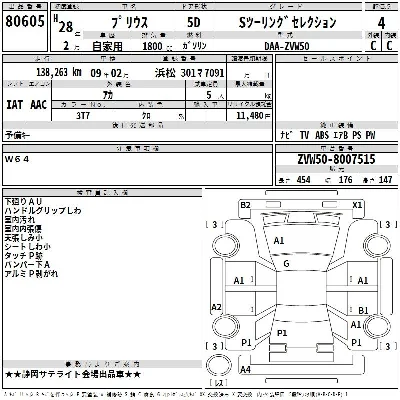Screen dimensions: 400x400
Task: Click the model code DAA-ZVW50
Action: tap(287, 46)
